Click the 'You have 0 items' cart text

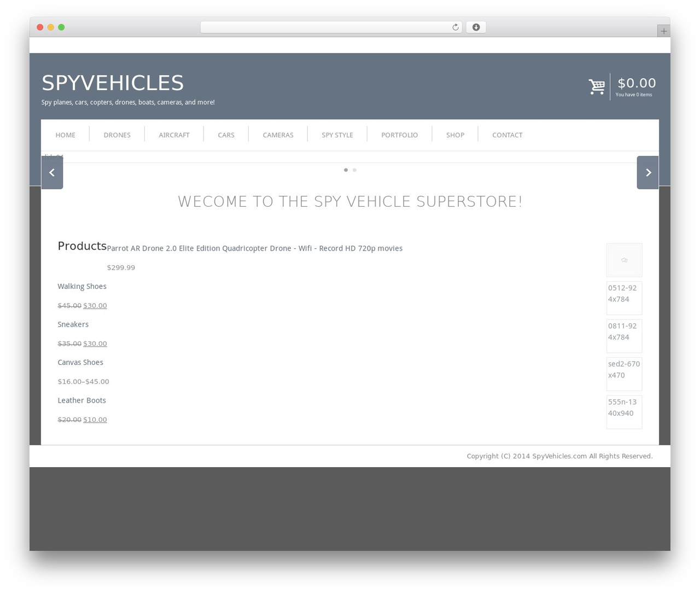(x=634, y=95)
